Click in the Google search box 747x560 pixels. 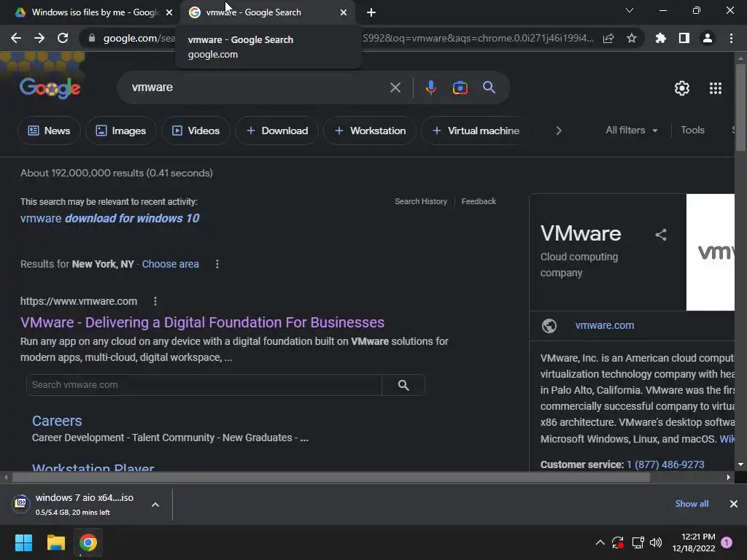(258, 87)
